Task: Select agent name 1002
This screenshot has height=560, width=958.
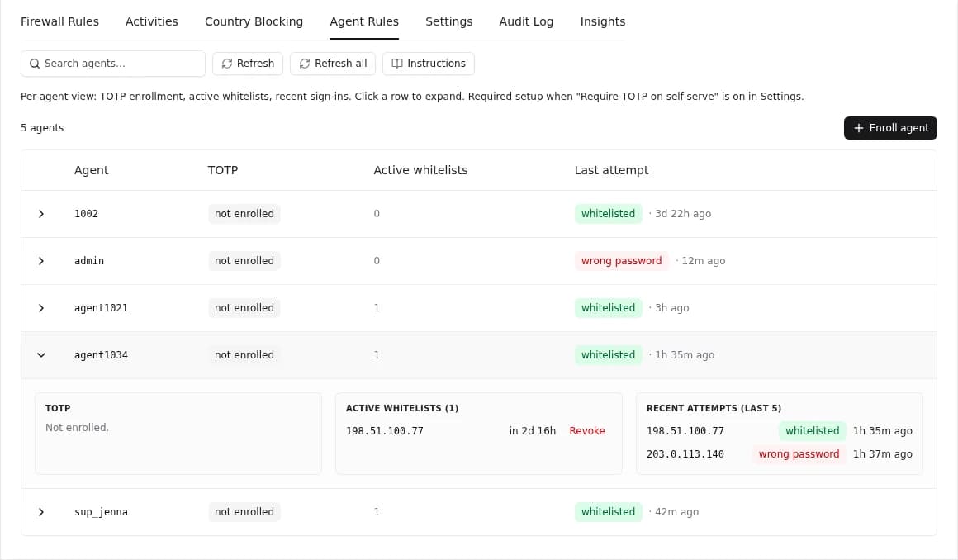Action: coord(86,214)
